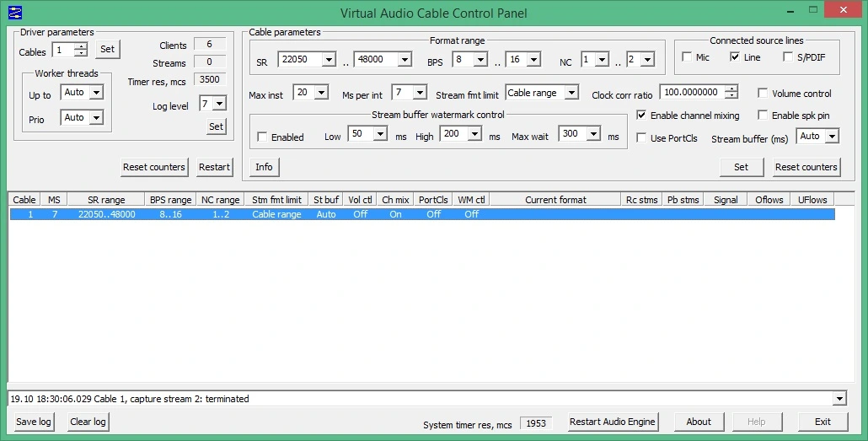Toggle the Mic source line checkbox
The height and width of the screenshot is (441, 868).
coord(687,57)
